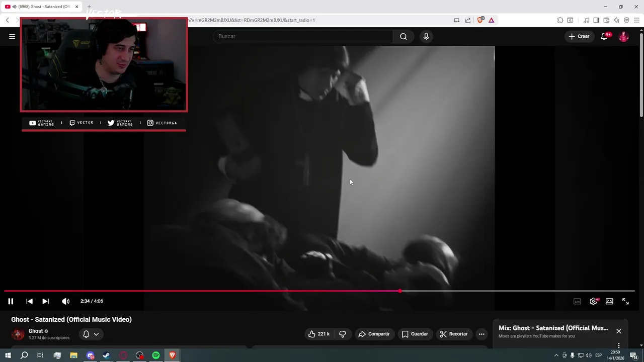Open media control music note icon
The image size is (644, 362).
pyautogui.click(x=586, y=20)
